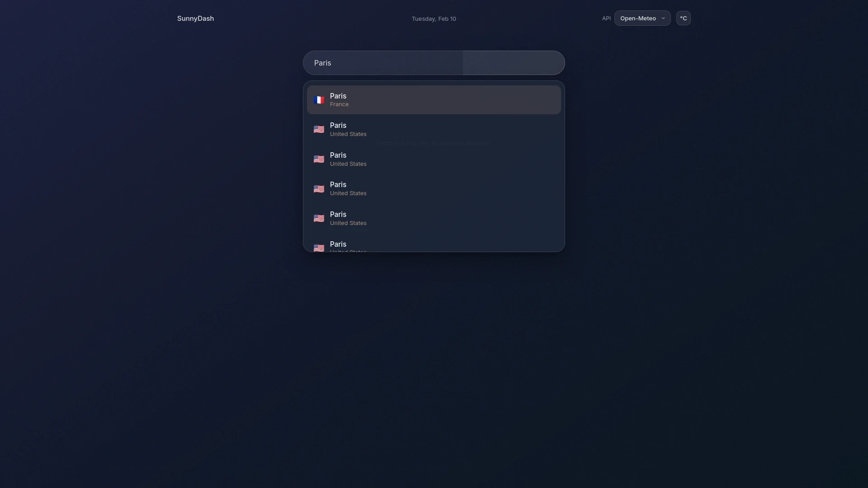Click the chevron arrow beside Open-Meteo
Viewport: 868px width, 488px height.
click(663, 19)
